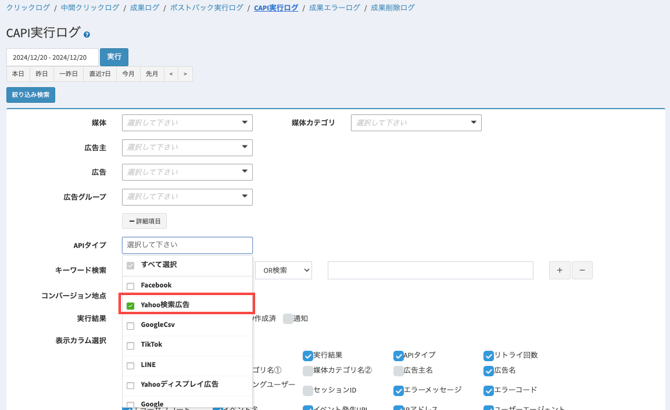The width and height of the screenshot is (670, 410).
Task: Open the 媒体カテゴリ dropdown
Action: (x=416, y=123)
